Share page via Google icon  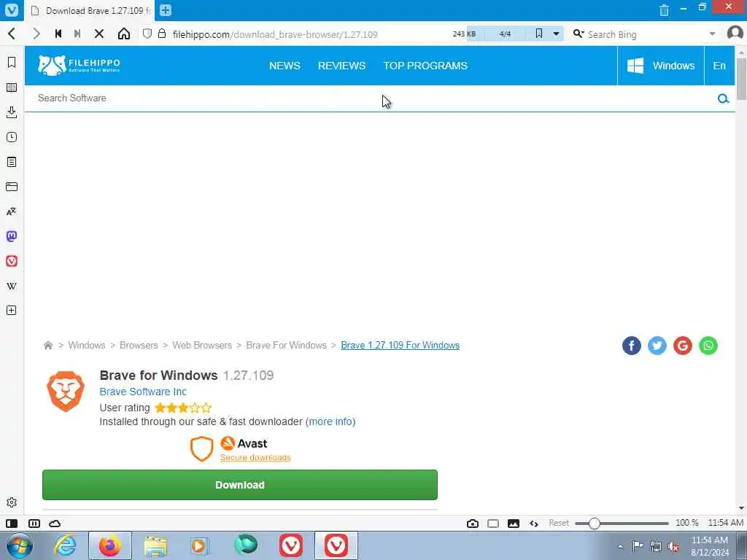coord(683,346)
